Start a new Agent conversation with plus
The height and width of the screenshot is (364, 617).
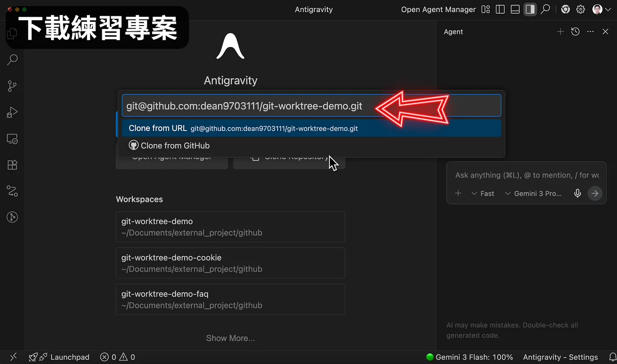560,32
